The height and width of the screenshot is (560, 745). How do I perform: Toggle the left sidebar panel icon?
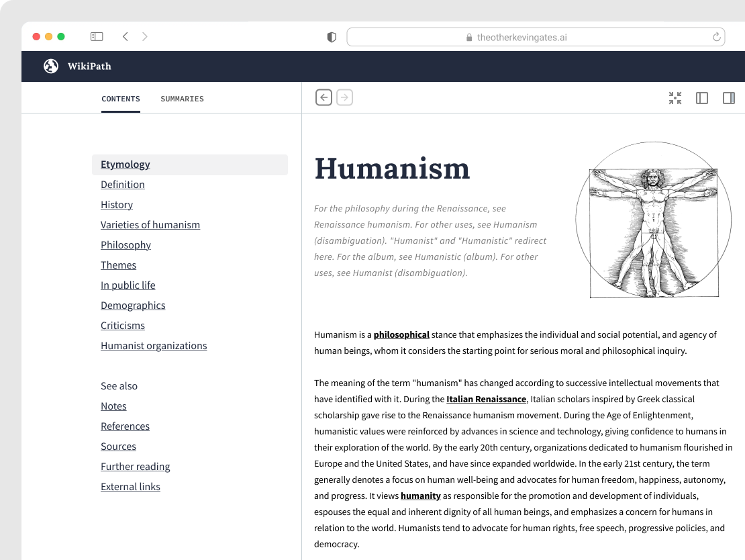point(702,98)
